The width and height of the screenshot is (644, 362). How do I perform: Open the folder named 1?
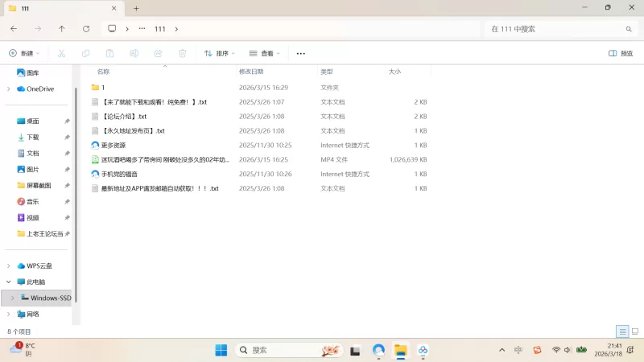(102, 88)
